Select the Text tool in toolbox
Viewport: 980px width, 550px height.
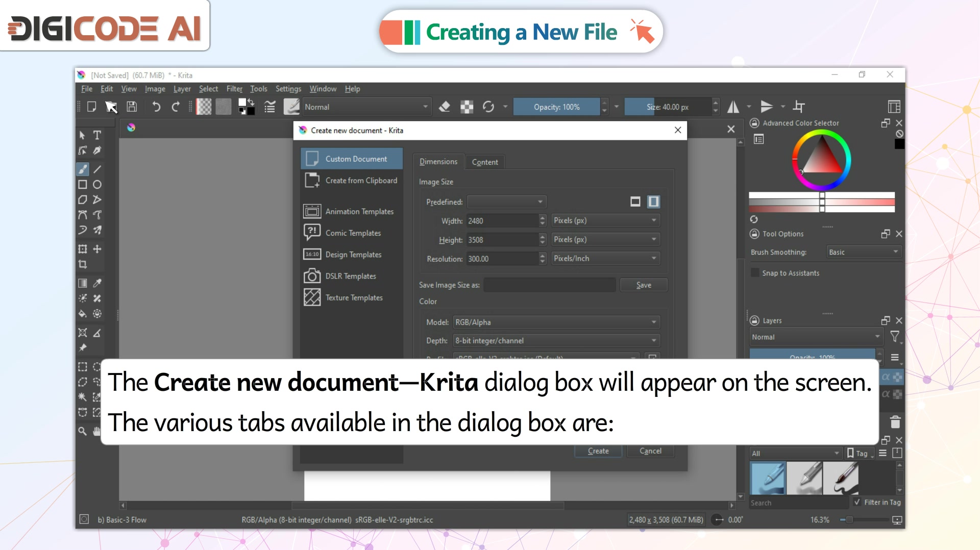tap(97, 135)
